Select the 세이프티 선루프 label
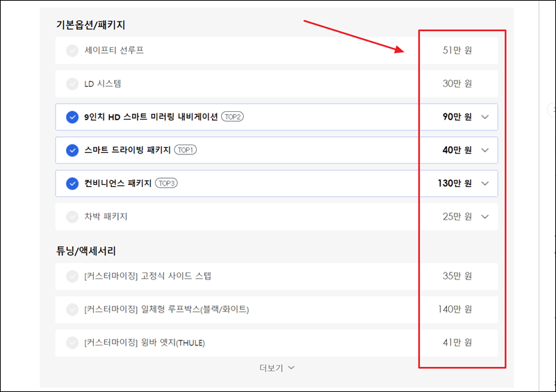 [x=114, y=50]
